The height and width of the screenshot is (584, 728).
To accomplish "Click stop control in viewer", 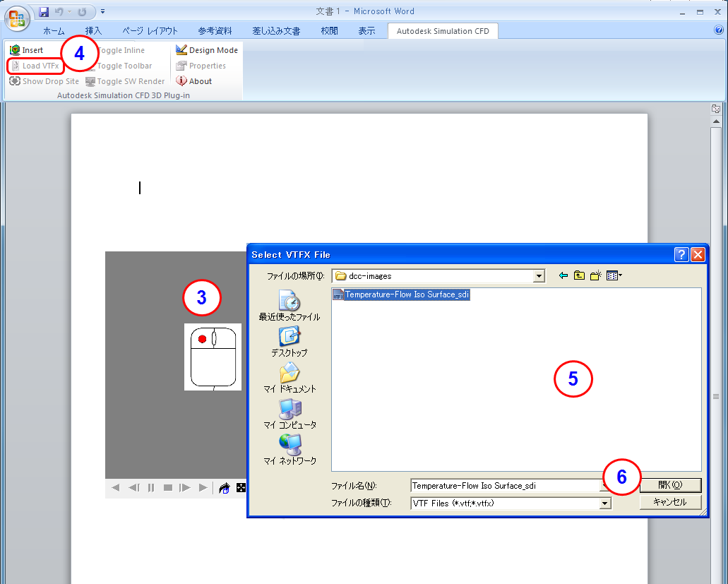I will (x=168, y=487).
